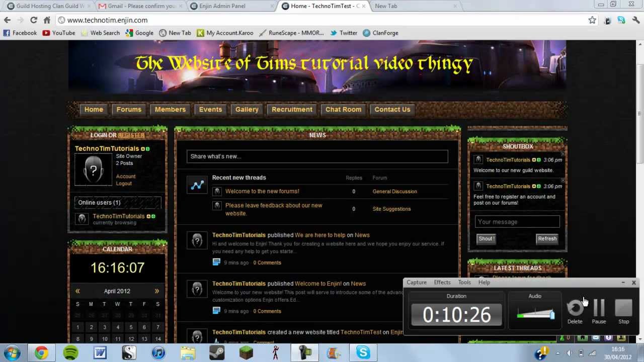Bookmark this page with the star icon
This screenshot has width=644, height=362.
click(592, 20)
